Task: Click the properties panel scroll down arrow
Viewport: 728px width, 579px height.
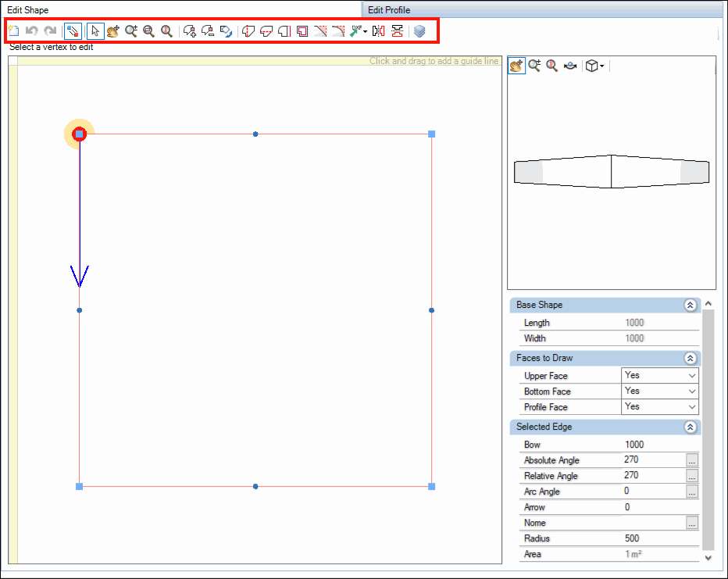Action: point(708,558)
